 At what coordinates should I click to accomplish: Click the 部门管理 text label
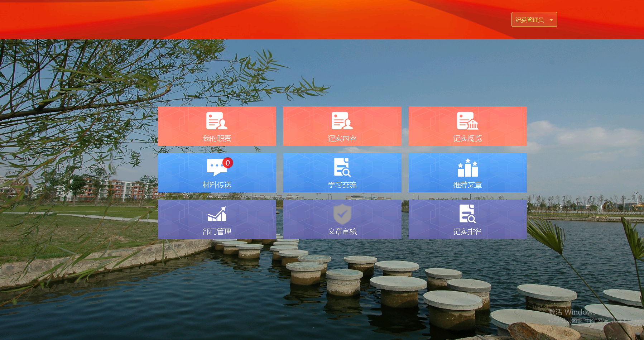click(x=217, y=232)
